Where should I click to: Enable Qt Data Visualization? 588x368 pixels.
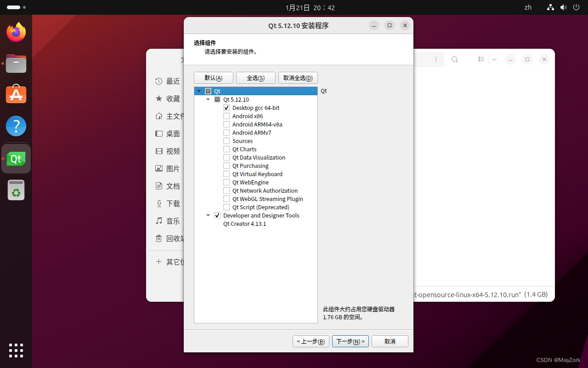click(226, 158)
